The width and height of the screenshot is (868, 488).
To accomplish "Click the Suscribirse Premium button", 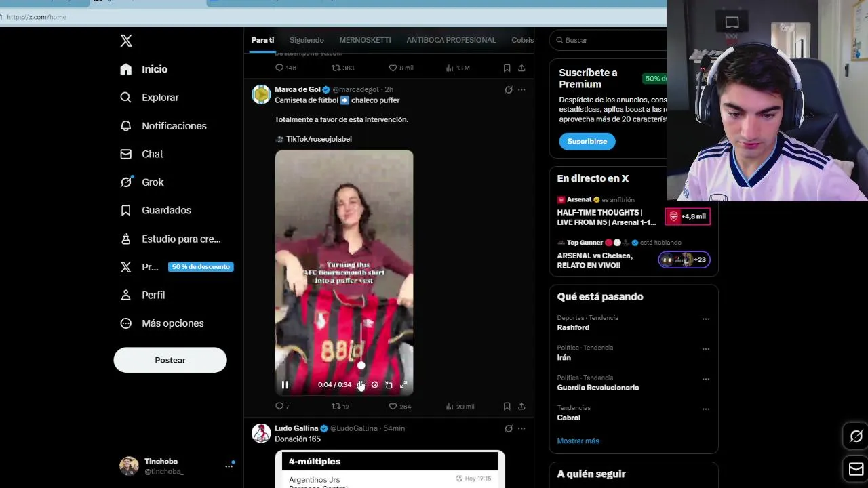I will (x=587, y=141).
